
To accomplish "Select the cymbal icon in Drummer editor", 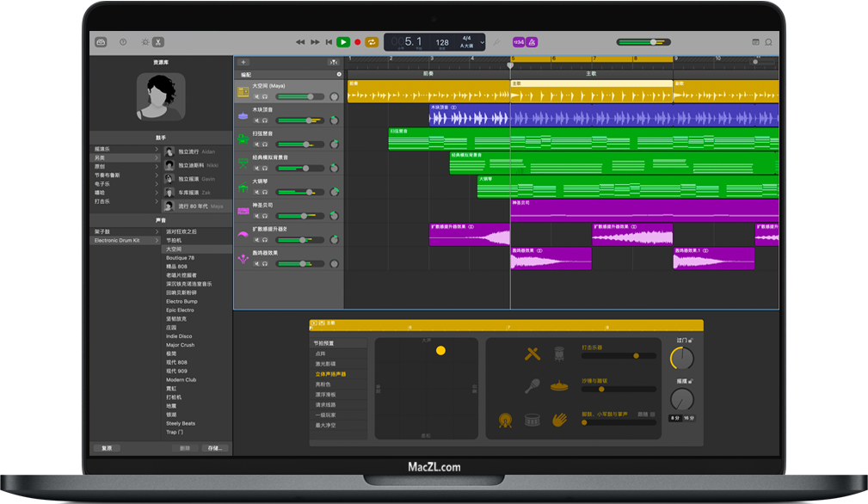I will point(558,385).
